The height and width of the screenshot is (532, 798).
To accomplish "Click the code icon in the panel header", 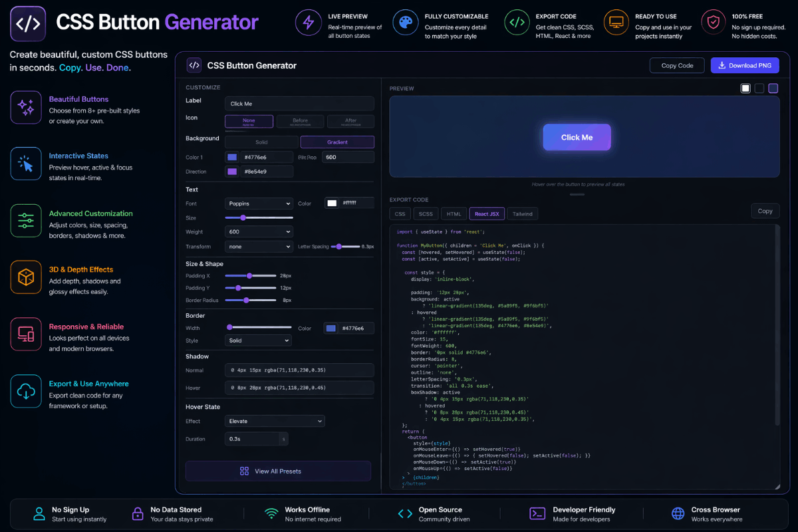I will [x=194, y=65].
